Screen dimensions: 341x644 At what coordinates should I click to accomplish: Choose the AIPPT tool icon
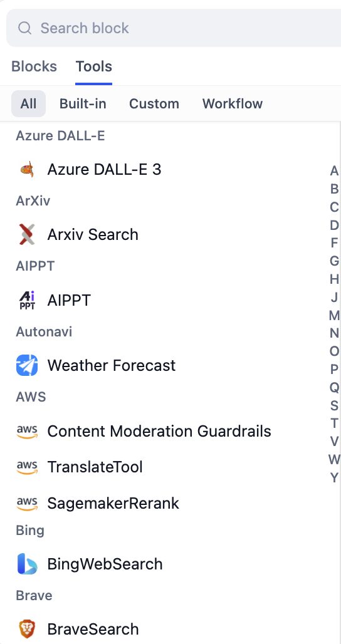pyautogui.click(x=27, y=300)
